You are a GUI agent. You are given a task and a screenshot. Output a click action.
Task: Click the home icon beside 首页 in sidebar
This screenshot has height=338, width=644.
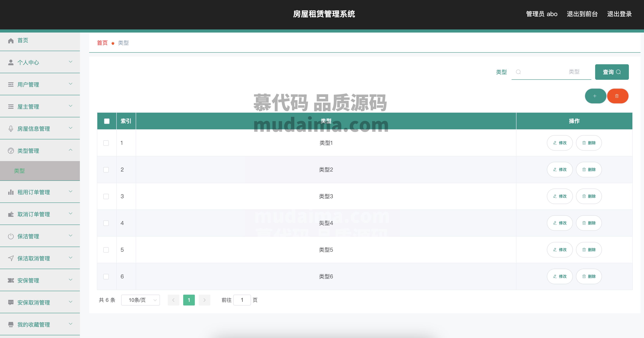point(11,41)
